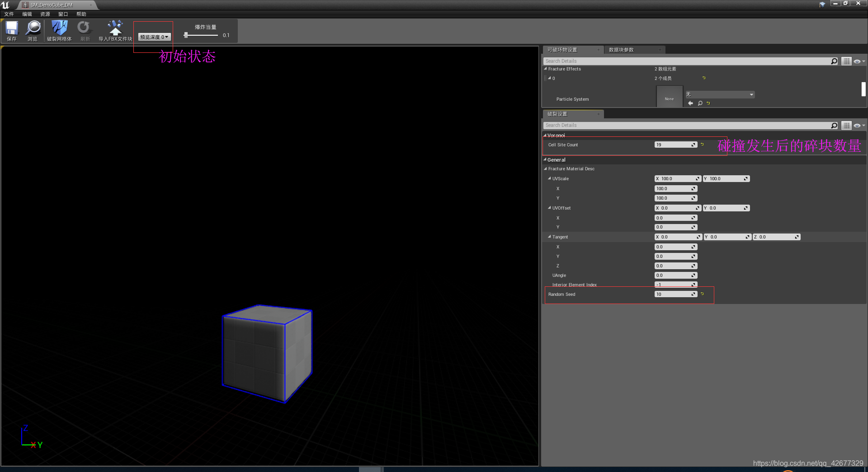Reset Cell Site Count to default
This screenshot has height=472, width=868.
702,145
